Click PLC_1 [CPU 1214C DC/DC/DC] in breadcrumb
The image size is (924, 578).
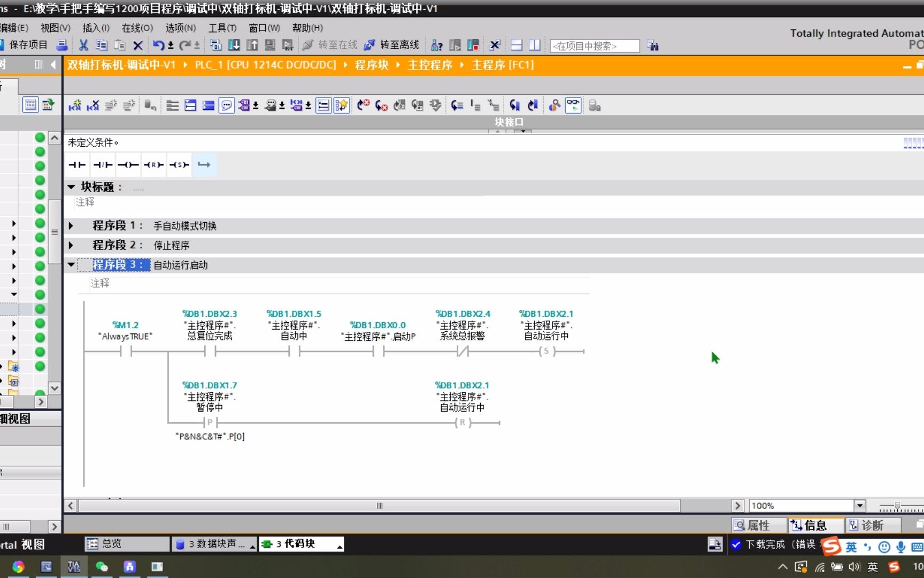coord(266,65)
